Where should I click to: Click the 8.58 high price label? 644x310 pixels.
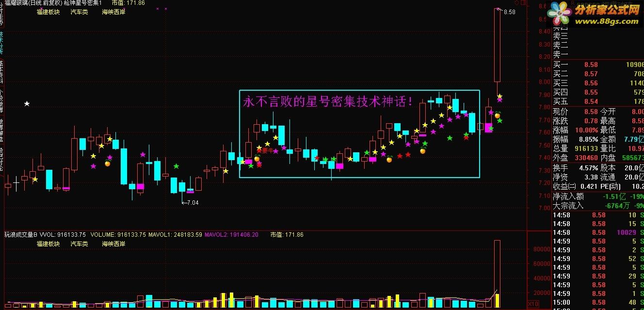pos(510,12)
